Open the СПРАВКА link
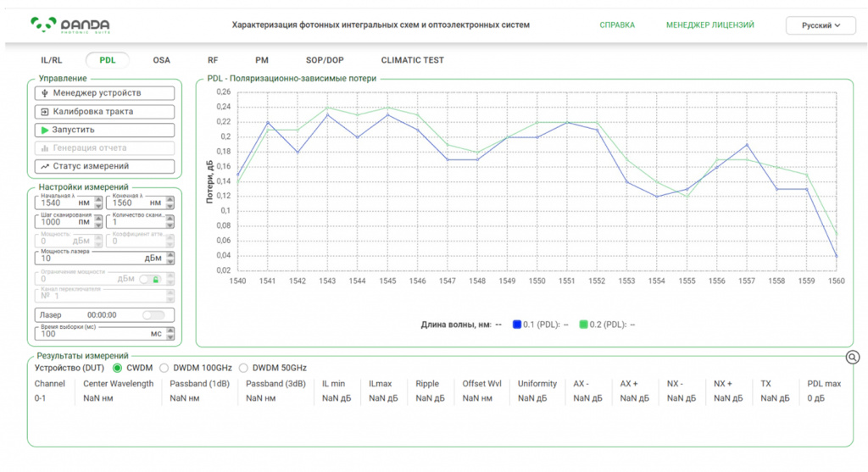 click(x=617, y=25)
